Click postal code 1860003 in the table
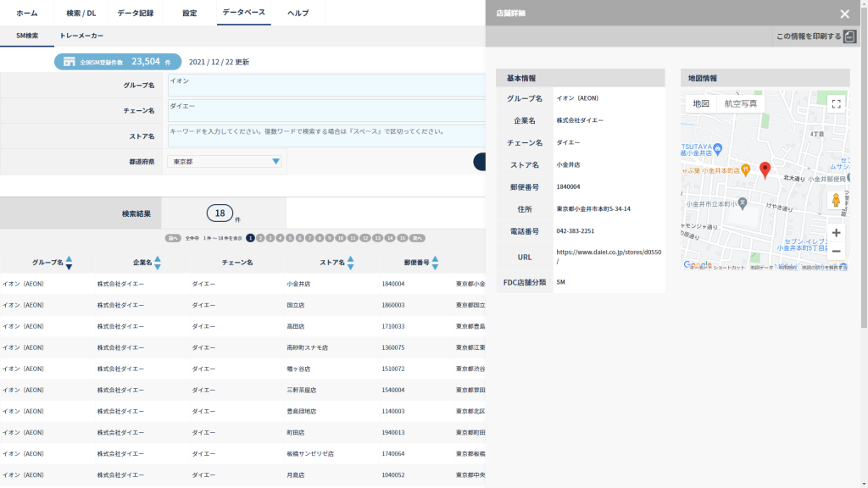Screen dimensions: 868x488 [393, 305]
